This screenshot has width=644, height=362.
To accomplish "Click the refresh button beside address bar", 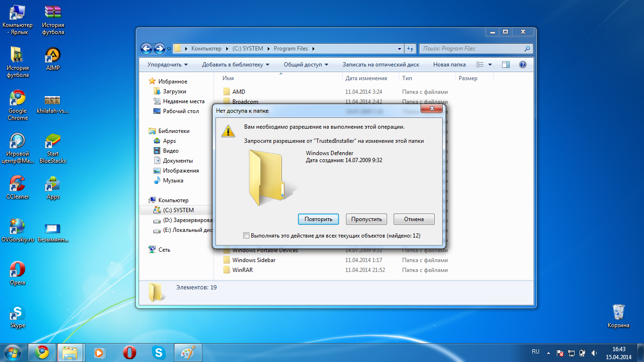I will 410,49.
